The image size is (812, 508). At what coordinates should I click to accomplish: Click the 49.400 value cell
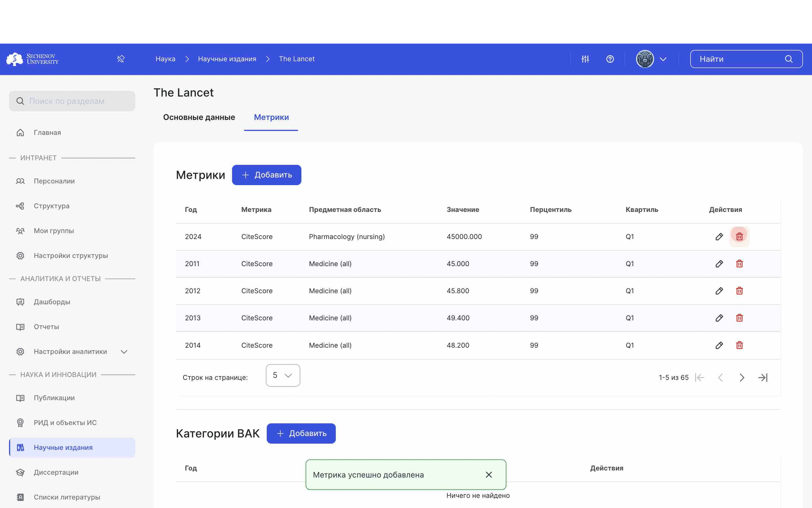(458, 318)
